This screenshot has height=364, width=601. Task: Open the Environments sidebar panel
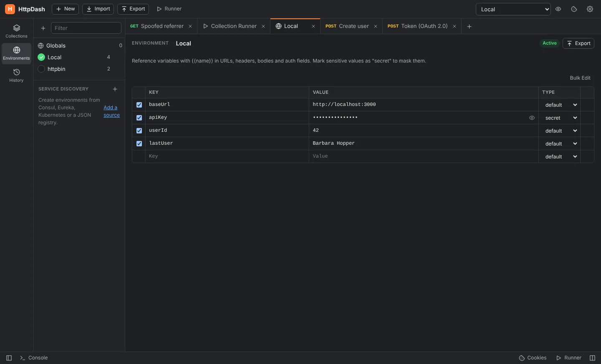(16, 53)
